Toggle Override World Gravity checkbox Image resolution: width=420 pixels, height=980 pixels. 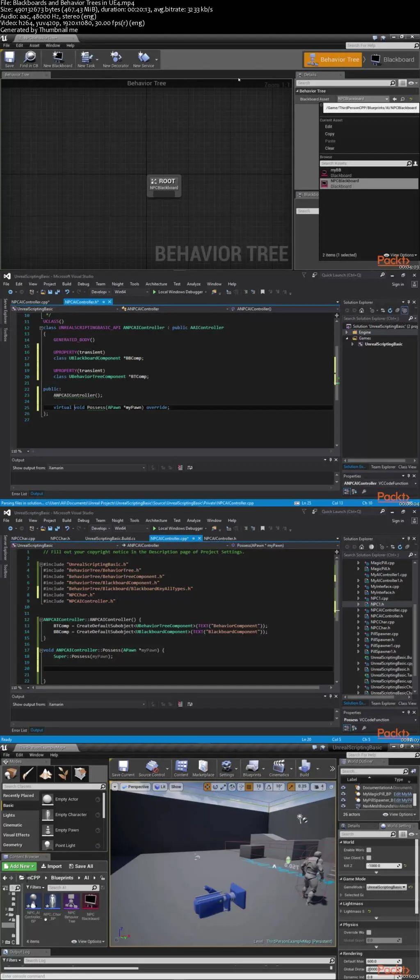[x=369, y=932]
